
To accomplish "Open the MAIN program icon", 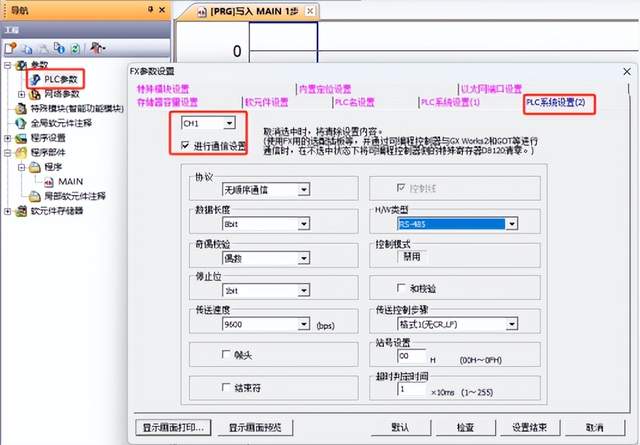I will click(50, 182).
